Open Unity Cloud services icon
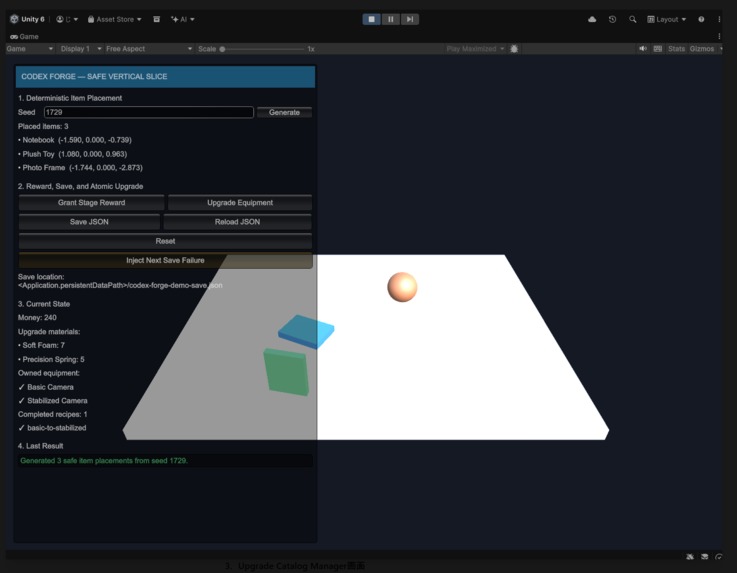737x573 pixels. point(592,19)
